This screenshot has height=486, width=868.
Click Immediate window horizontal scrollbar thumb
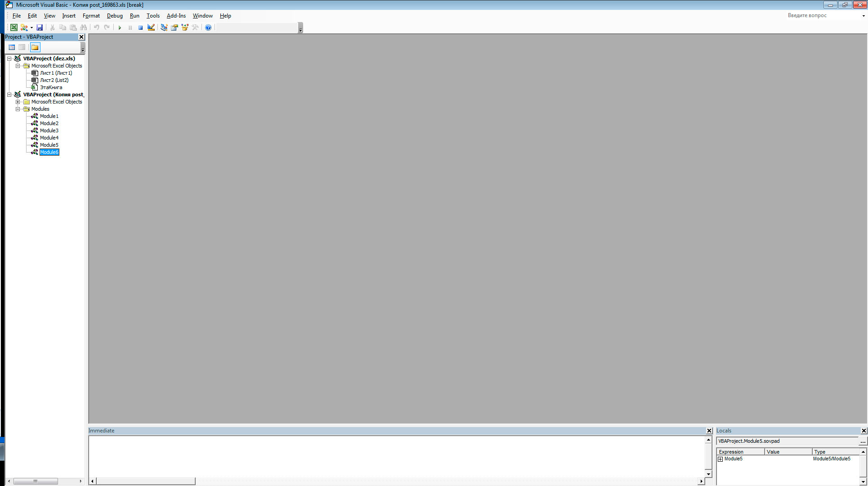[146, 481]
